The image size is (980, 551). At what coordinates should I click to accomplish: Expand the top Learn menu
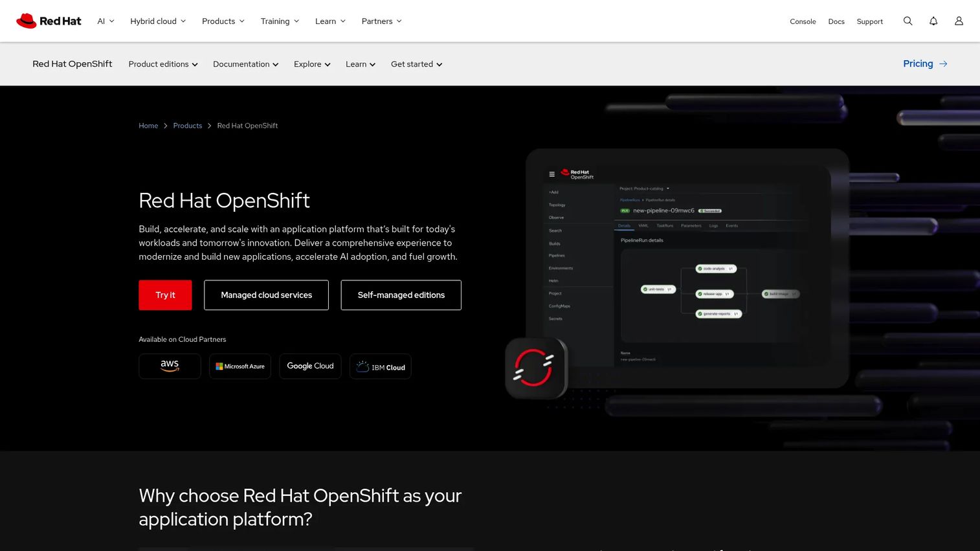[x=330, y=21]
